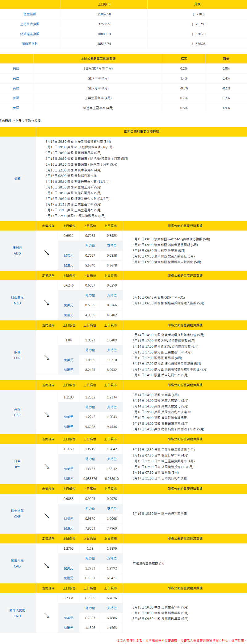The width and height of the screenshot is (247, 644).
Task: Click 6月14日 20:30 美國 生產者物價指數月率 entry
Action: pyautogui.click(x=78, y=142)
